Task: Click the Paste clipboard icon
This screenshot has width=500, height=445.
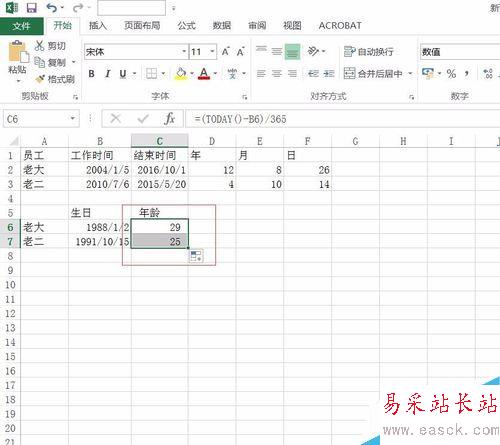Action: 18,52
